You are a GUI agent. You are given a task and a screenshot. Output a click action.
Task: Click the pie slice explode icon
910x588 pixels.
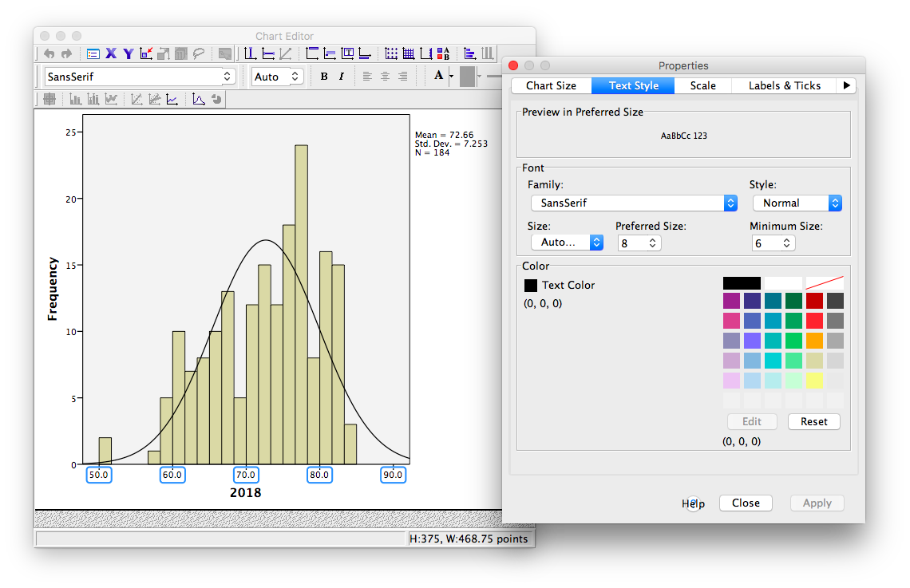pyautogui.click(x=216, y=99)
